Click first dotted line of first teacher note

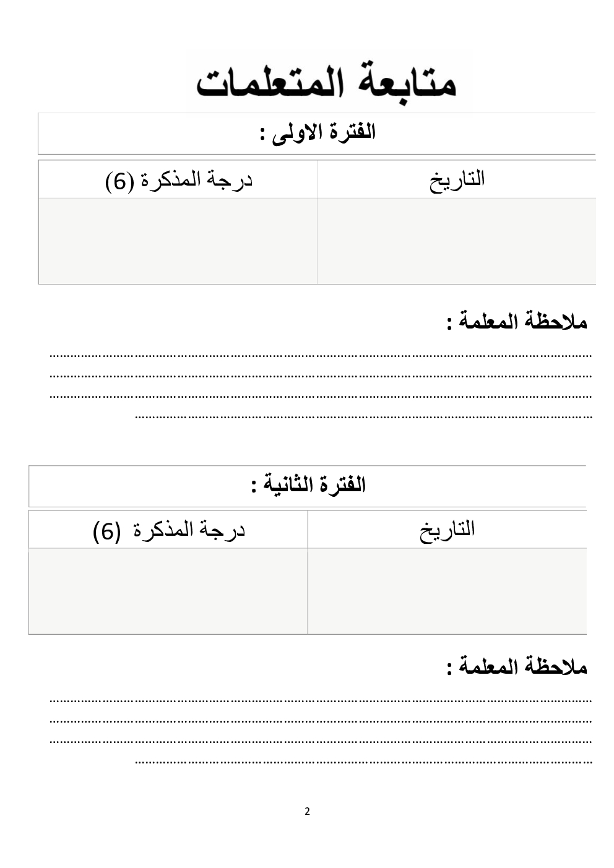(x=321, y=356)
